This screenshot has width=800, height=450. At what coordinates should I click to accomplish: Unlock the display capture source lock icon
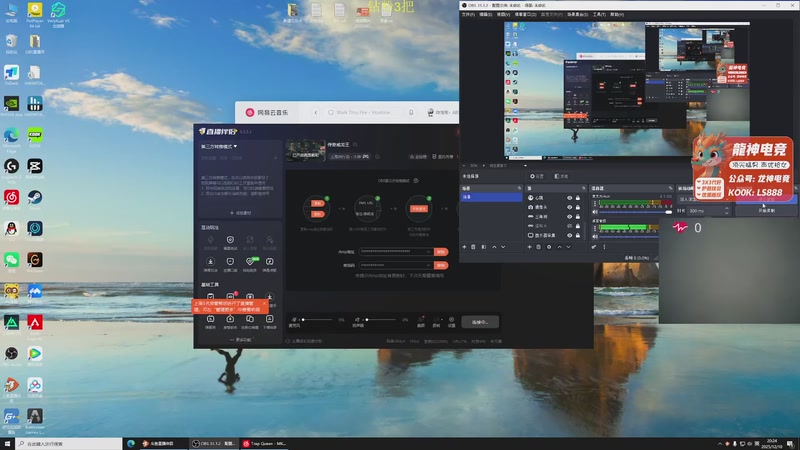(578, 235)
